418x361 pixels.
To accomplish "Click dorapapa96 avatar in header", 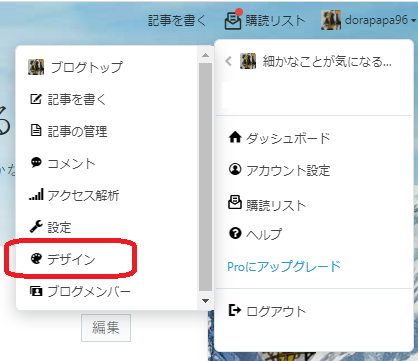I will tap(331, 20).
